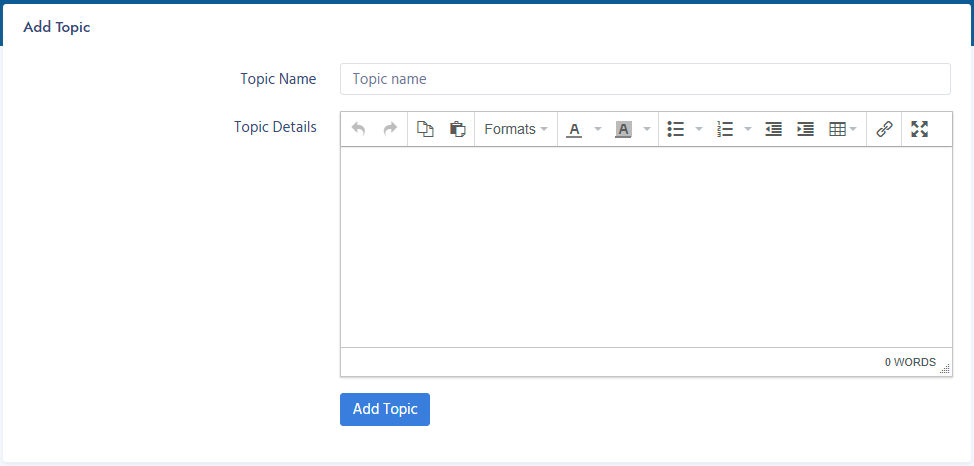Toggle fullscreen editor mode
This screenshot has width=974, height=466.
click(920, 129)
